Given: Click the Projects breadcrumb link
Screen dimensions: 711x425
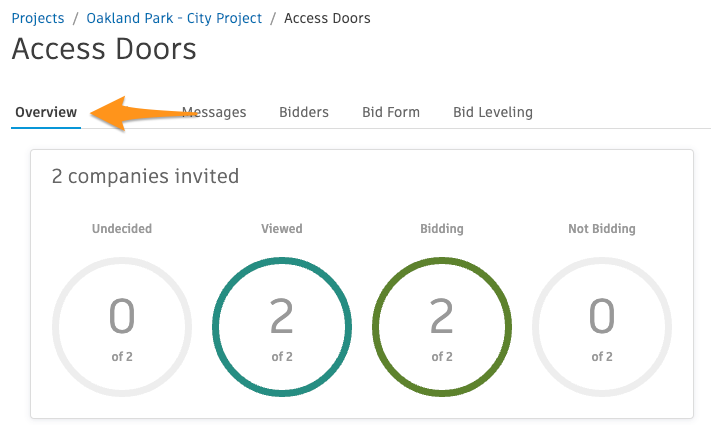Looking at the screenshot, I should pos(38,18).
